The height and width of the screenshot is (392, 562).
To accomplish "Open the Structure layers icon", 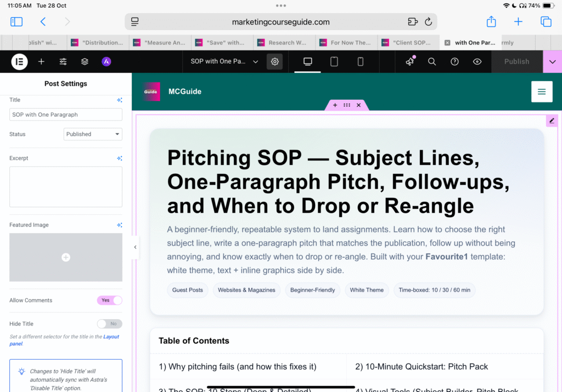I will coord(85,61).
